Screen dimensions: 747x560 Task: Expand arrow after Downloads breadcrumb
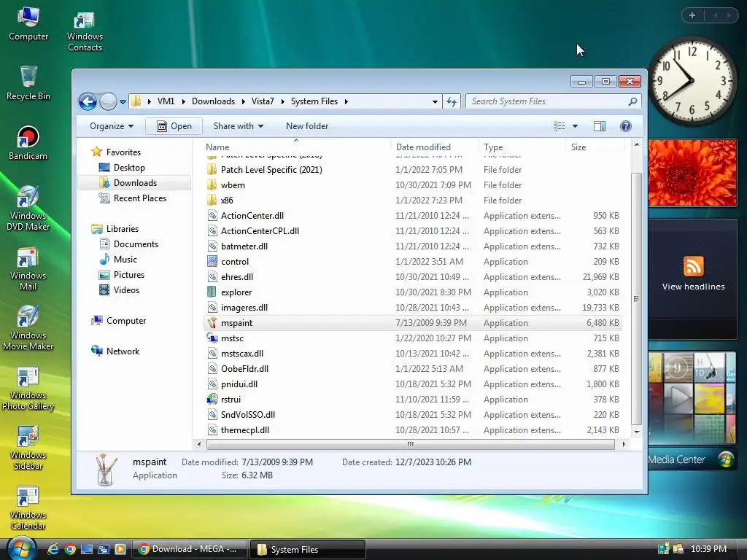(244, 101)
